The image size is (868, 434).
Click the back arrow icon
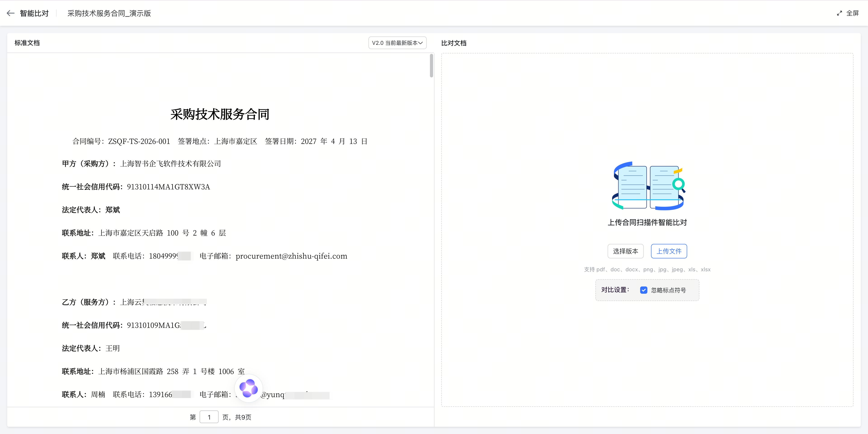click(x=10, y=13)
